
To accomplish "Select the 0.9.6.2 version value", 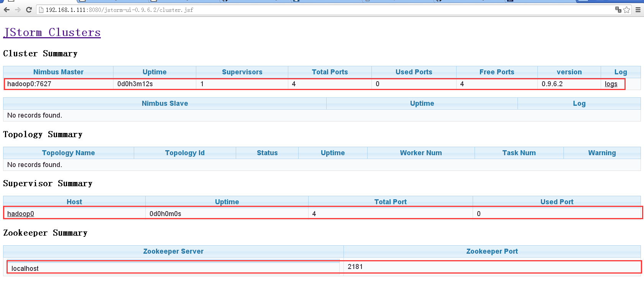I will (x=552, y=84).
